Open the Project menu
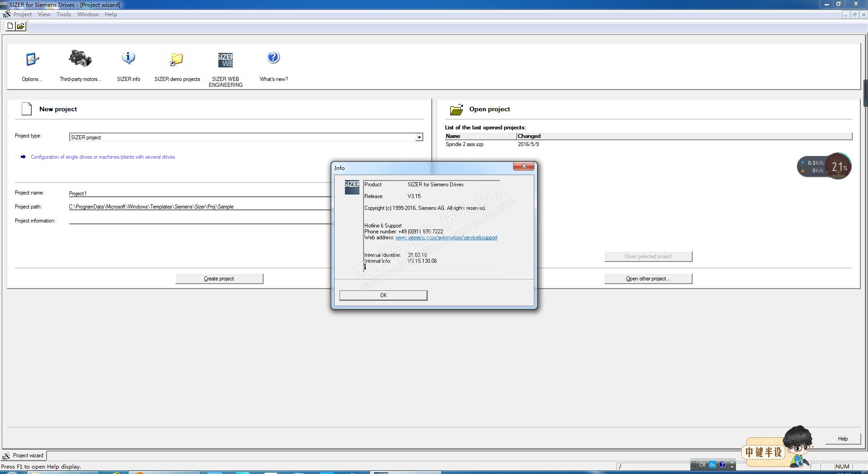868x474 pixels. pyautogui.click(x=23, y=14)
